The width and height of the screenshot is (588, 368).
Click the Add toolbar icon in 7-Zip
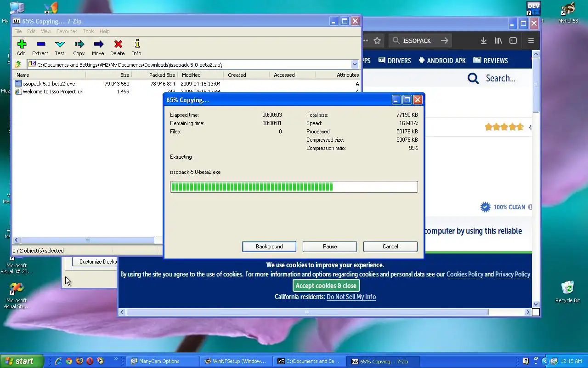[21, 44]
